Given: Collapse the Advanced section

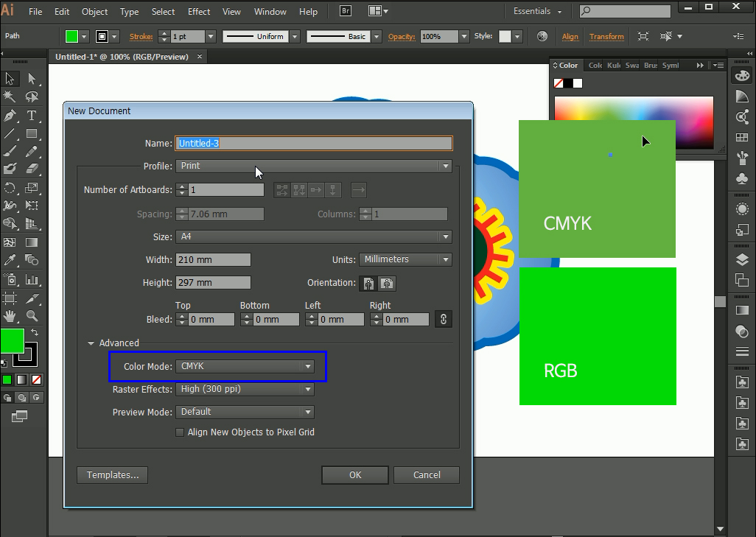Looking at the screenshot, I should 91,343.
